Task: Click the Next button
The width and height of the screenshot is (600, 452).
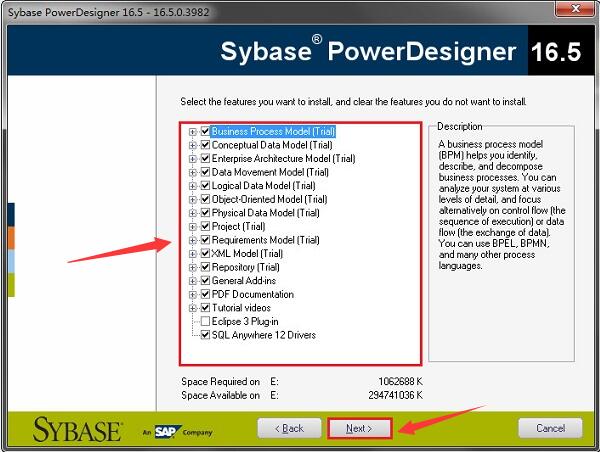Action: [359, 428]
